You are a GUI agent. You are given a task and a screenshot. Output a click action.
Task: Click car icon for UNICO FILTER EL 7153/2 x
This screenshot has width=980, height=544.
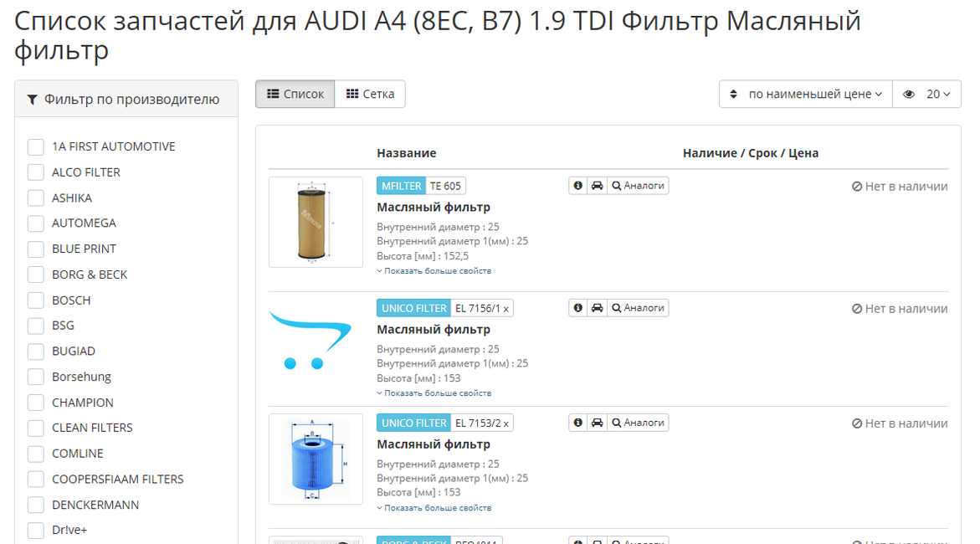(597, 423)
